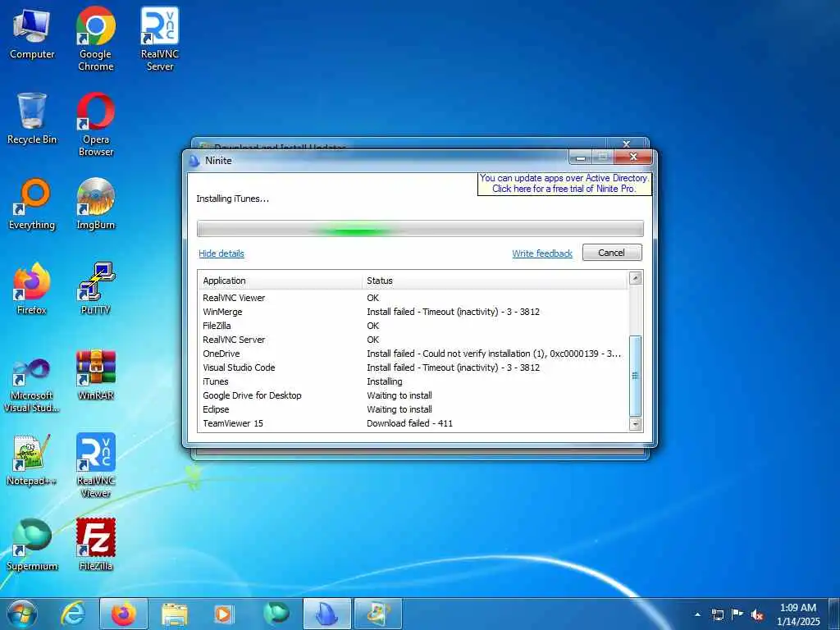Open the Computer desktop icon
The width and height of the screenshot is (840, 630).
tap(32, 33)
